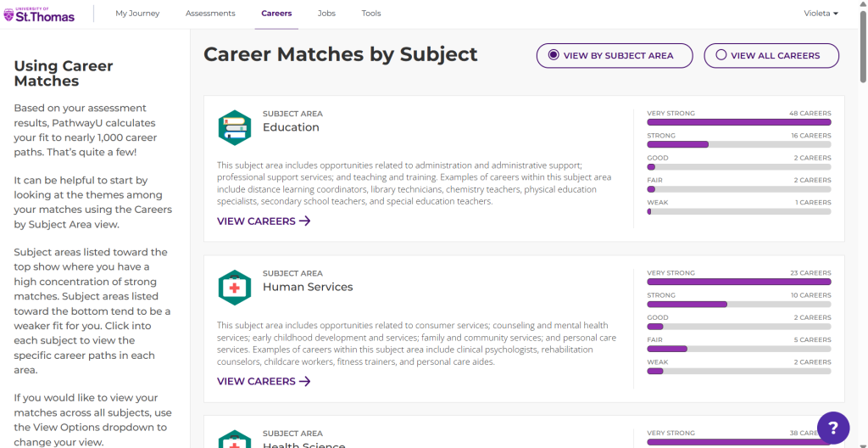Click the University of St. Thomas logo

[39, 14]
